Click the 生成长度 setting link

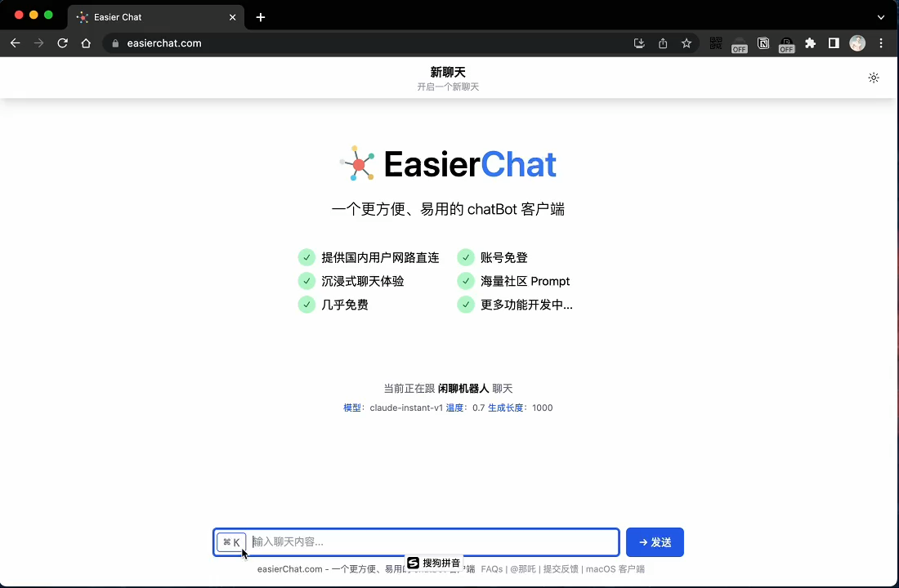point(506,408)
